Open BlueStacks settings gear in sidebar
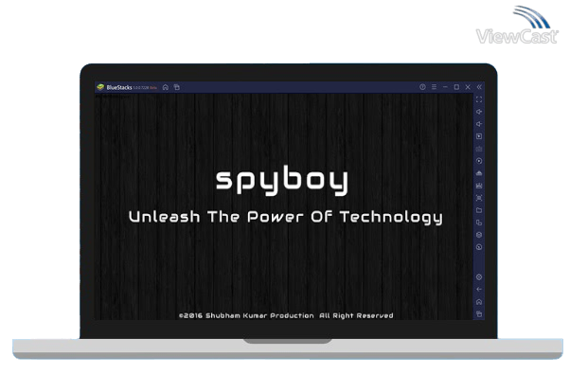This screenshot has width=570, height=392. tap(479, 277)
